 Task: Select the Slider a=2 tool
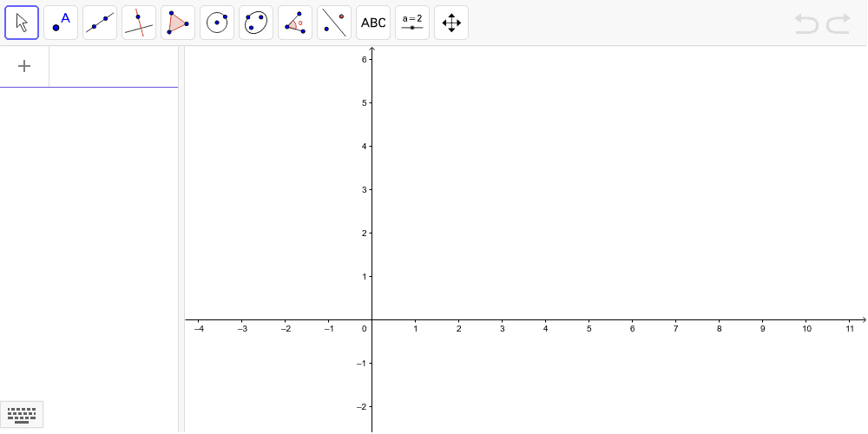(x=412, y=23)
